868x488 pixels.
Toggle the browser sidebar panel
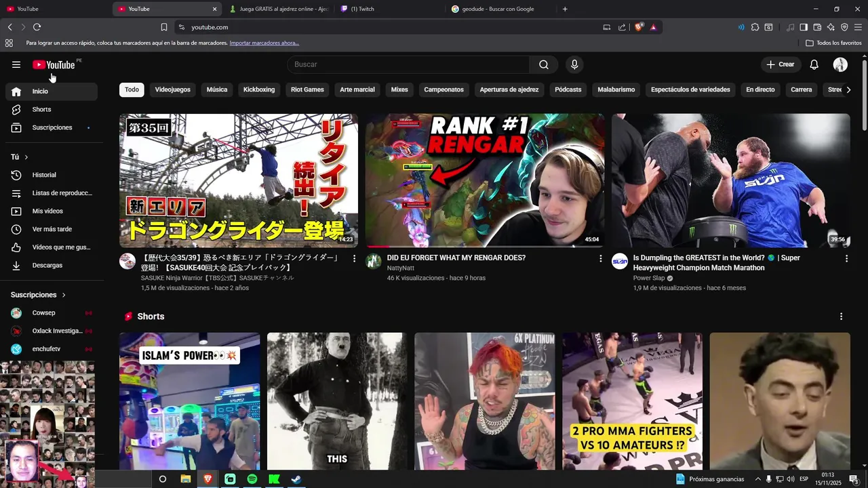[x=804, y=27]
